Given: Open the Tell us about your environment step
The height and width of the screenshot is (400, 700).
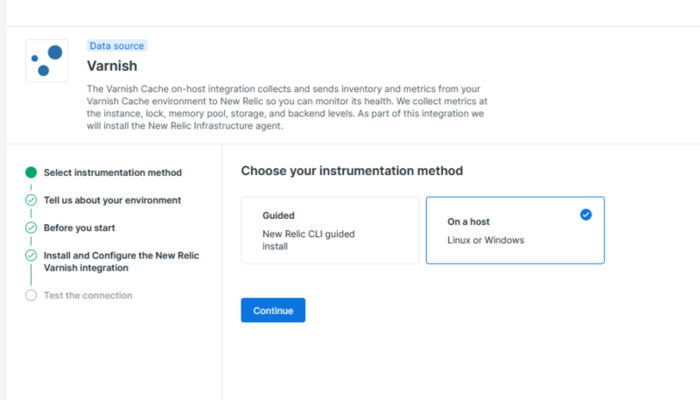Looking at the screenshot, I should pos(112,200).
